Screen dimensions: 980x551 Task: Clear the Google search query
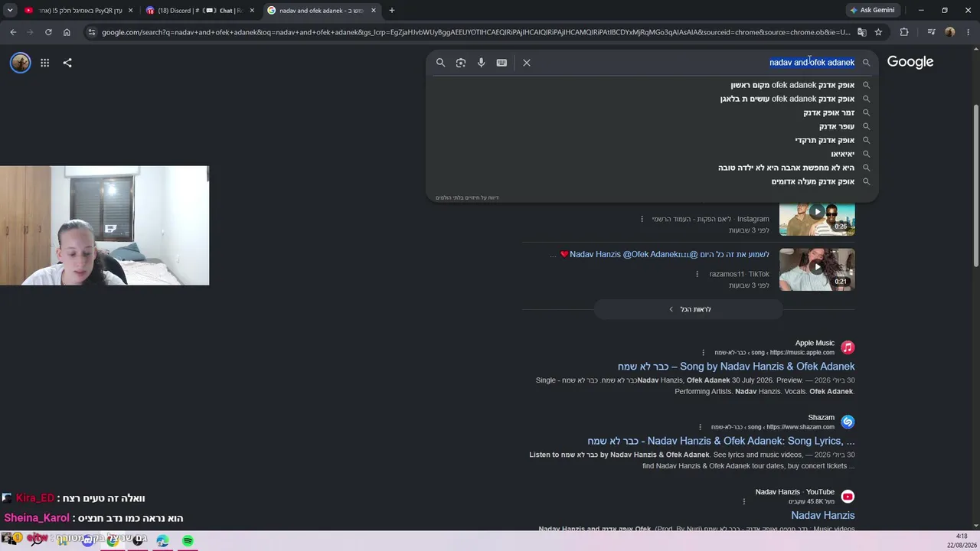527,63
